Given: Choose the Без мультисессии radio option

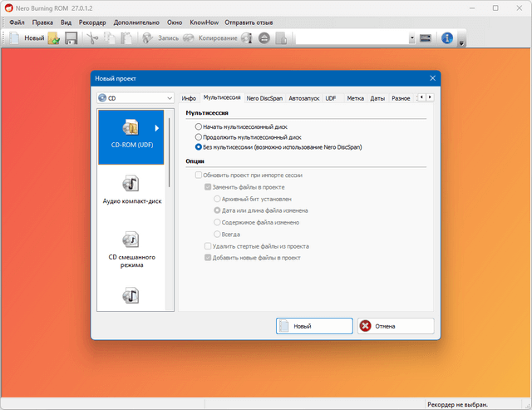Looking at the screenshot, I should [198, 146].
